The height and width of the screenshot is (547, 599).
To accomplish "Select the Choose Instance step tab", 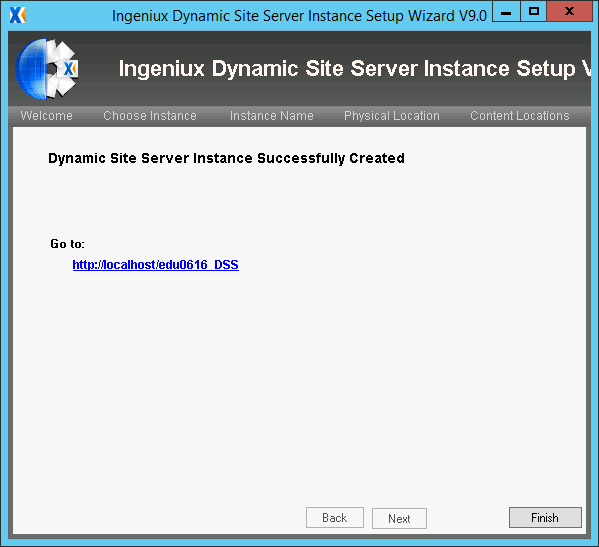I will click(150, 116).
